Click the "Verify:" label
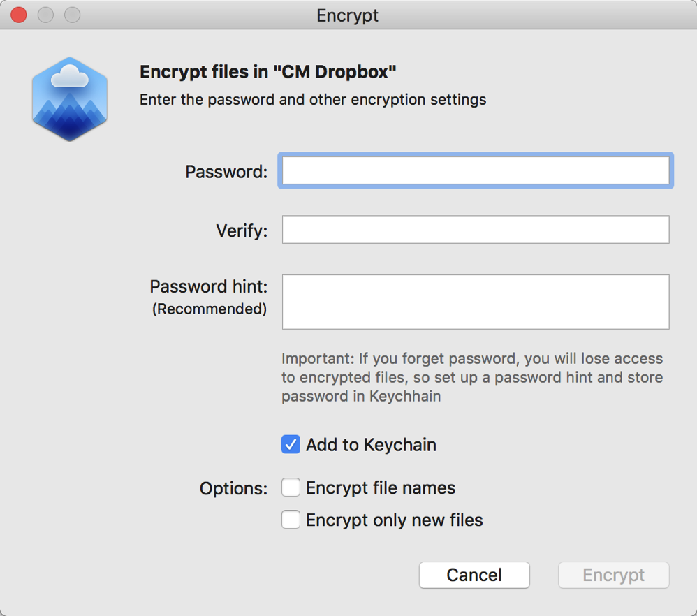697x616 pixels. pos(242,231)
